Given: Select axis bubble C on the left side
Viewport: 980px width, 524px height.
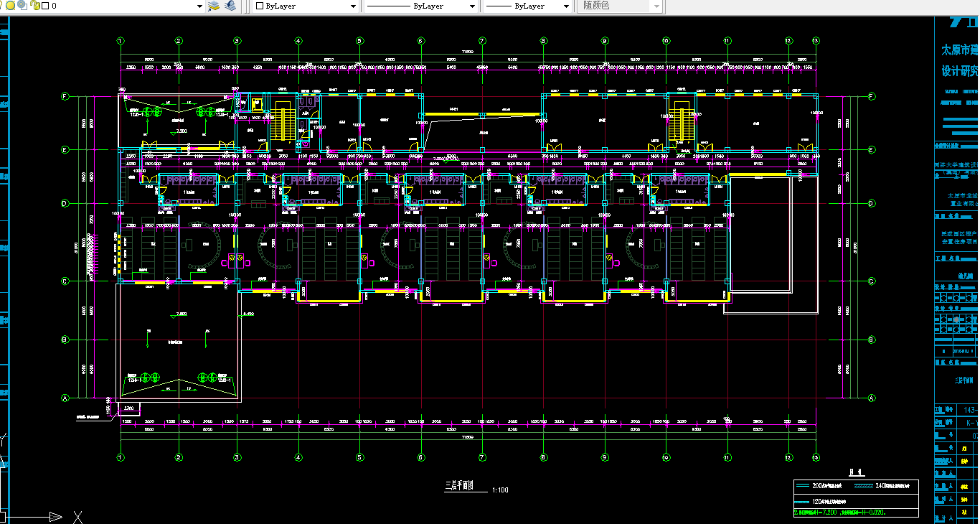Looking at the screenshot, I should click(x=65, y=281).
